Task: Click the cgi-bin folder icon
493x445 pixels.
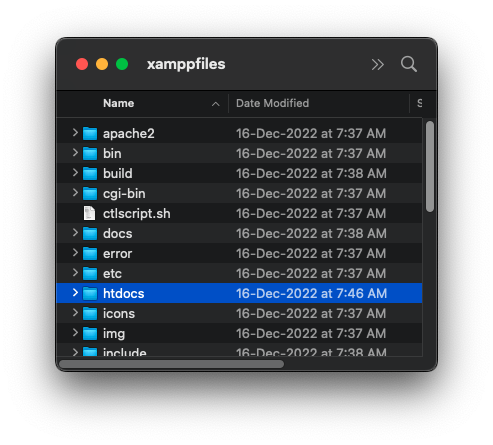Action: tap(90, 193)
